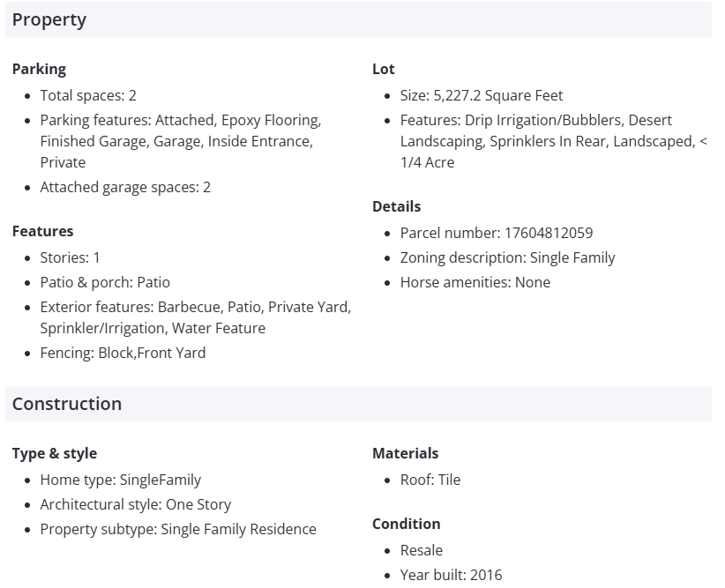Click the Features subsection heading
The height and width of the screenshot is (588, 725).
[42, 231]
